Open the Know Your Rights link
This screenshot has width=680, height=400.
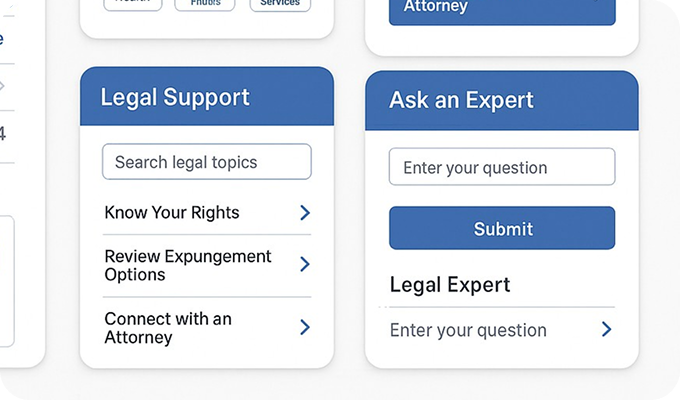pyautogui.click(x=172, y=213)
